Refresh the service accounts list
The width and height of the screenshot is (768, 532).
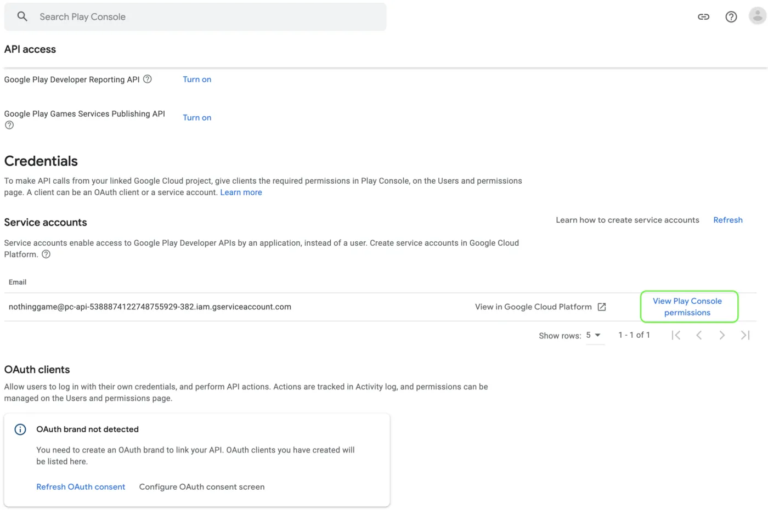pyautogui.click(x=727, y=220)
